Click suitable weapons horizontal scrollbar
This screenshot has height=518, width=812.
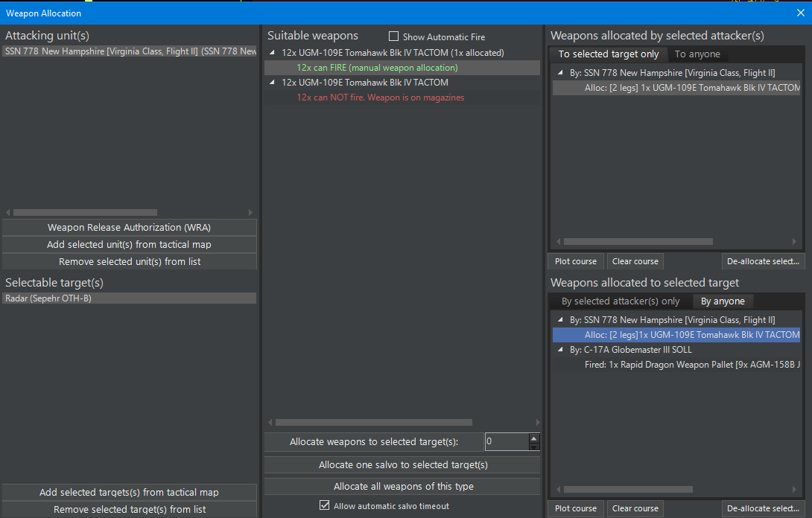tap(373, 422)
